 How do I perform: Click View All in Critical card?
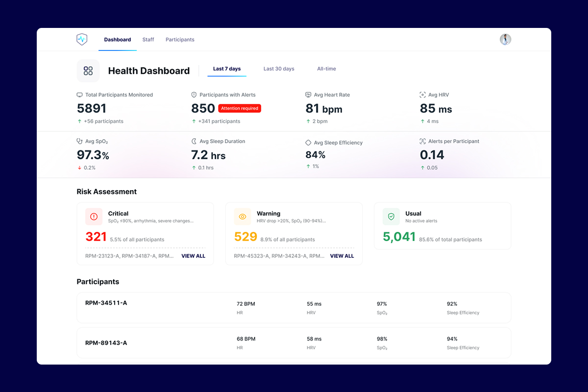(193, 256)
